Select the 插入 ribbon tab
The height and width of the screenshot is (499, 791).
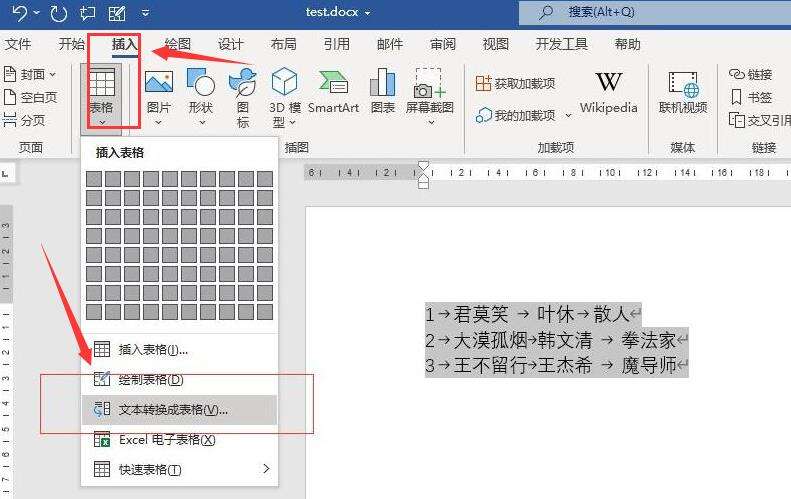click(125, 44)
